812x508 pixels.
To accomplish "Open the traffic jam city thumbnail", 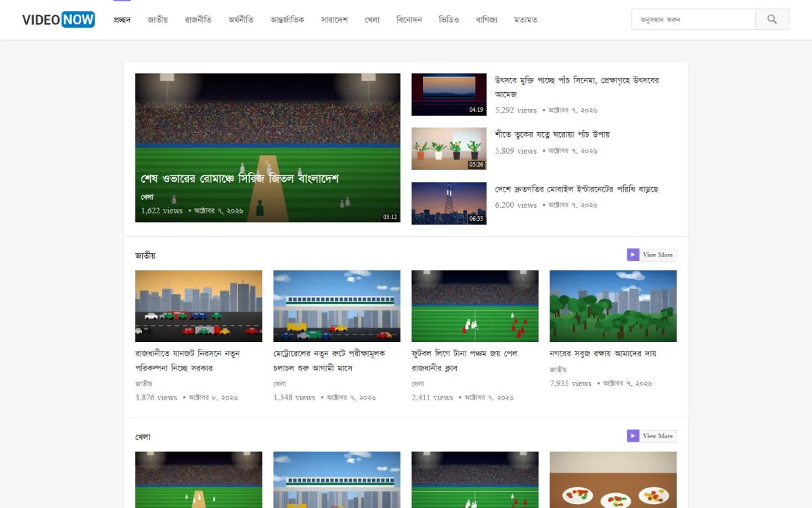I will click(x=199, y=306).
